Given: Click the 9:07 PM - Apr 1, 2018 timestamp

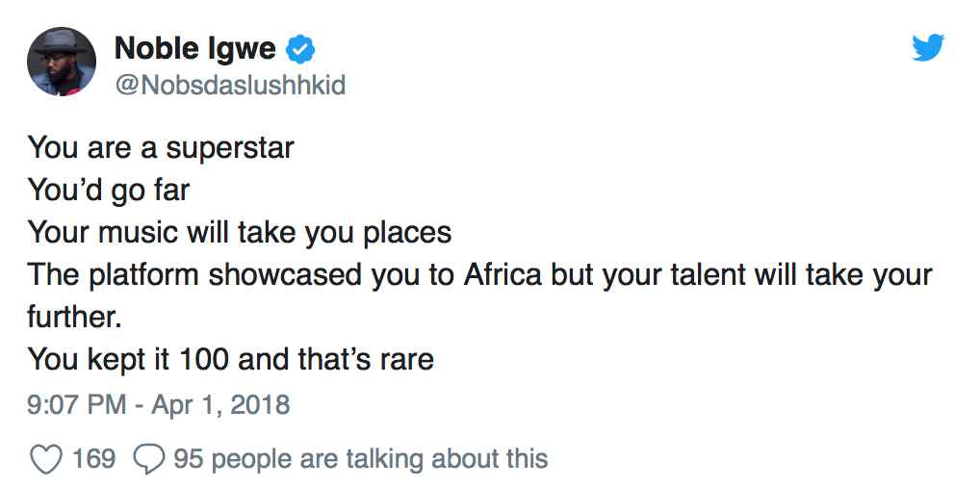Looking at the screenshot, I should tap(159, 403).
